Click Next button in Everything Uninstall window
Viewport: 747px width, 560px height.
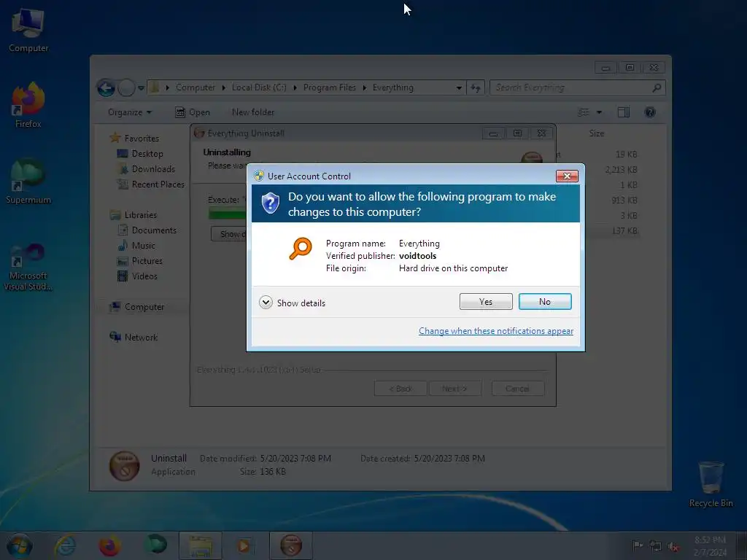point(454,389)
